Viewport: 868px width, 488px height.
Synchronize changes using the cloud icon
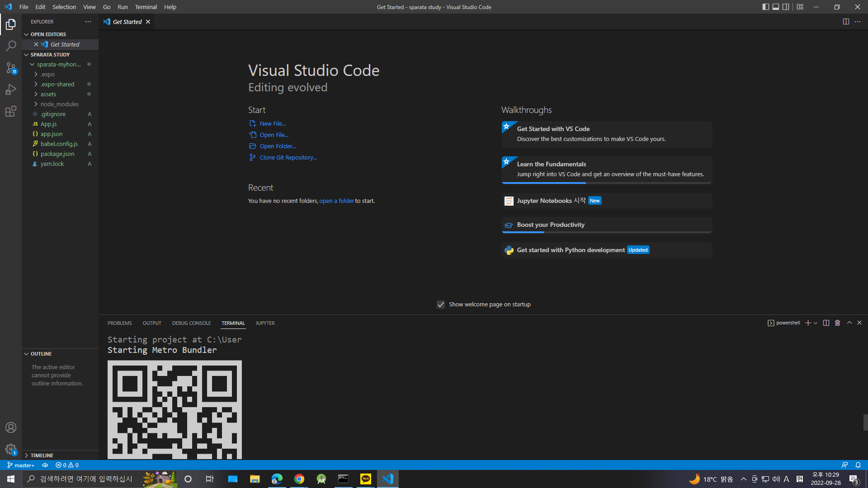[45, 465]
